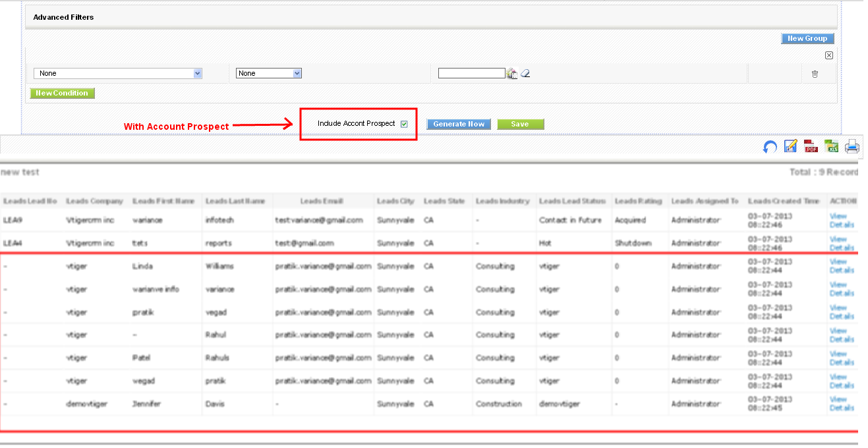Click the Davis last name cell

tap(215, 404)
